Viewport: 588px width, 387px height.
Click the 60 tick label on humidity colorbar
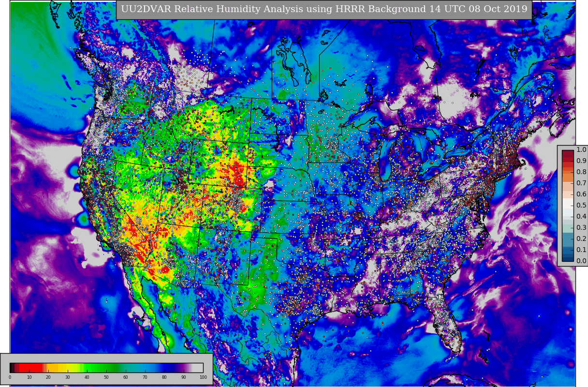(126, 377)
